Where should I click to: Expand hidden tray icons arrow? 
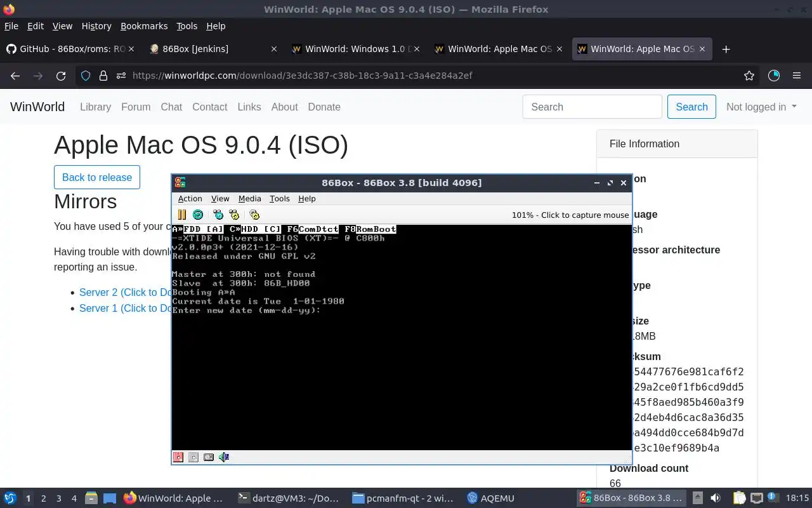(x=698, y=498)
